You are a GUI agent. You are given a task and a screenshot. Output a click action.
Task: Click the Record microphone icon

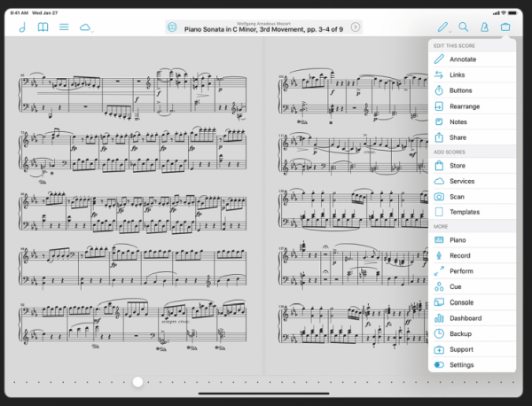[x=439, y=255]
